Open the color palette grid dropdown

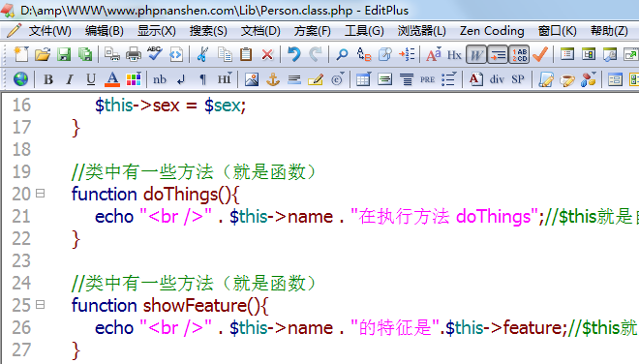point(134,79)
